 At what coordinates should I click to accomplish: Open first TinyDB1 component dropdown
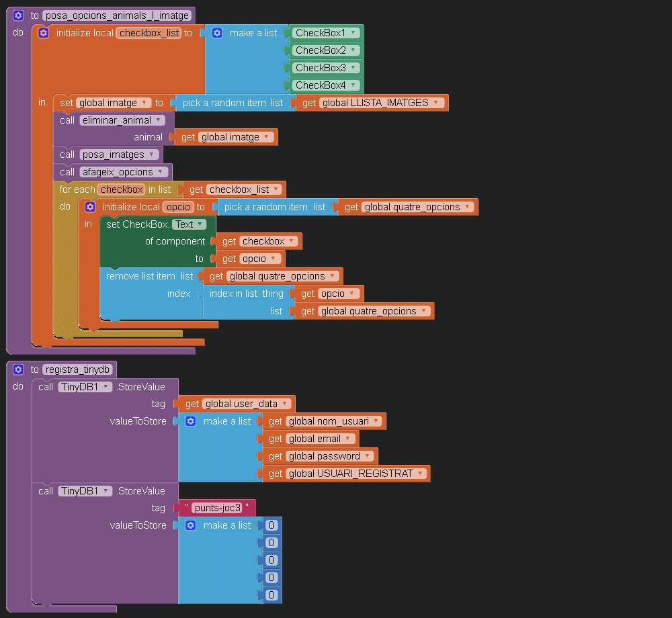click(106, 387)
